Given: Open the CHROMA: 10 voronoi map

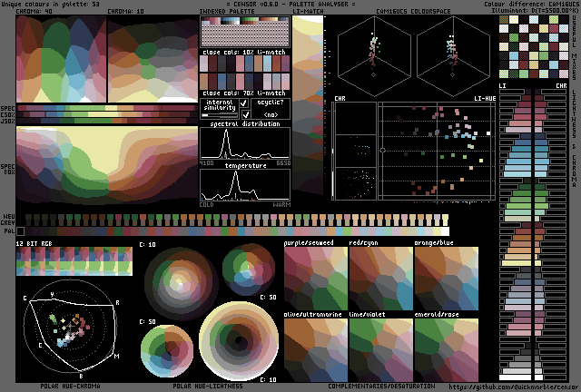Looking at the screenshot, I should (x=153, y=59).
